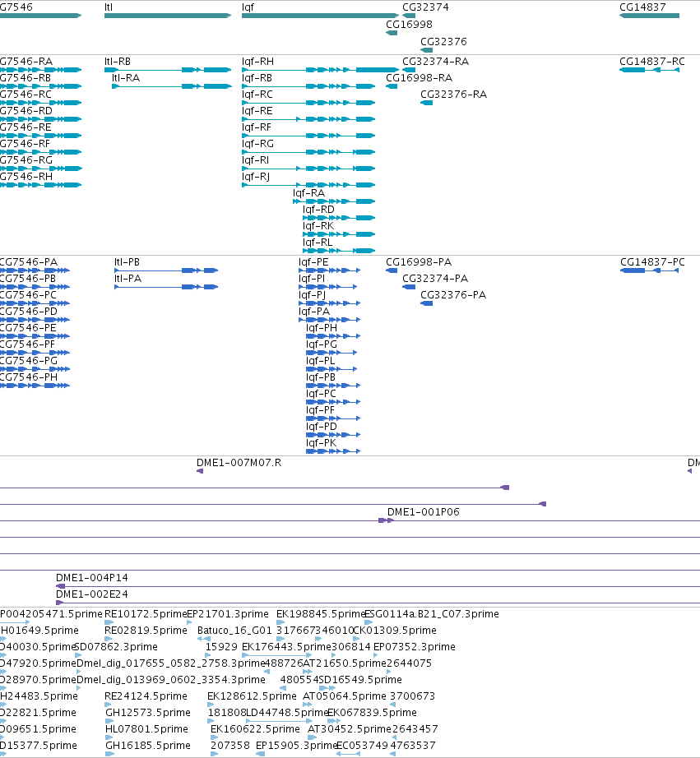Select the GH16185.5prime EST label
This screenshot has width=700, height=758.
[148, 746]
